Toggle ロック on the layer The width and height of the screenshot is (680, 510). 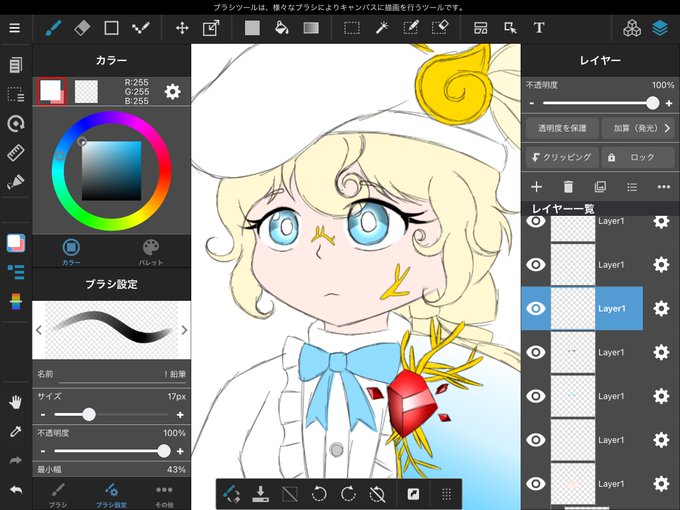pyautogui.click(x=638, y=157)
